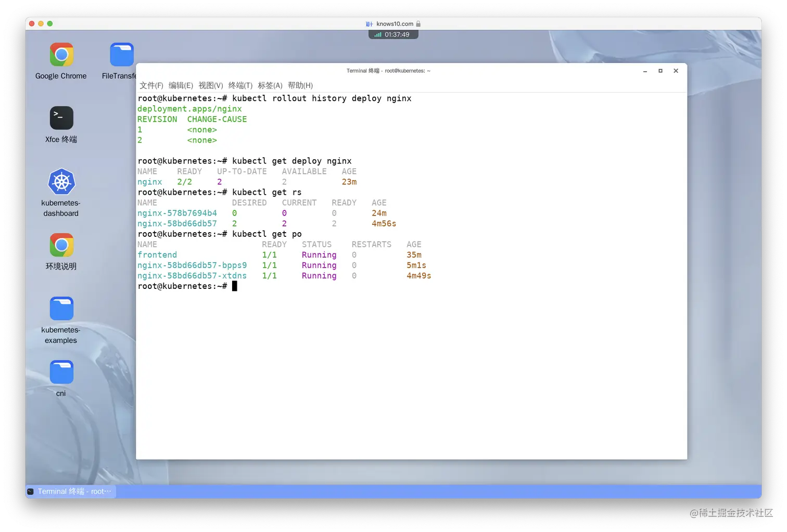Screen dimensions: 787x532
Task: Click the 01:37:49 session timer
Action: pos(397,35)
